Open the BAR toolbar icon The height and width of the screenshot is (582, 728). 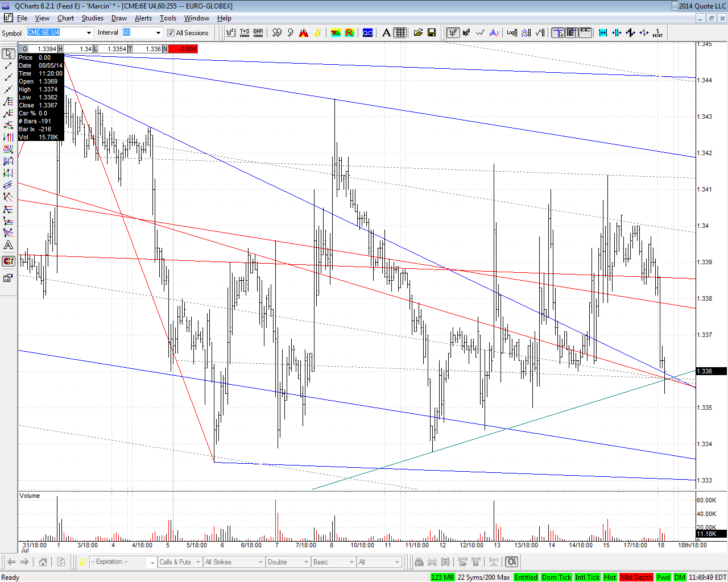pyautogui.click(x=258, y=33)
